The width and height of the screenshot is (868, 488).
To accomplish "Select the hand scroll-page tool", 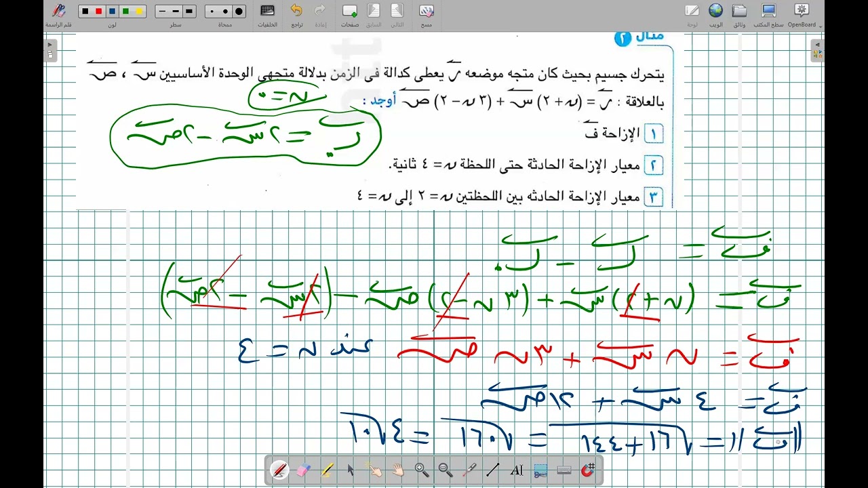I will (x=398, y=469).
